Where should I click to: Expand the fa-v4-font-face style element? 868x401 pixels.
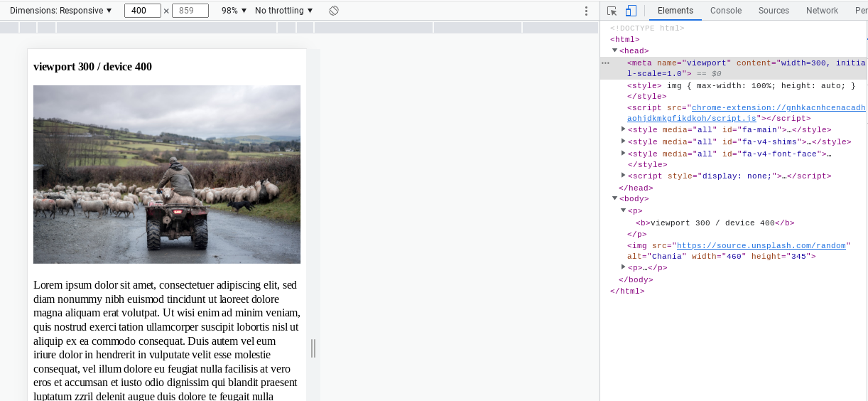[x=624, y=153]
